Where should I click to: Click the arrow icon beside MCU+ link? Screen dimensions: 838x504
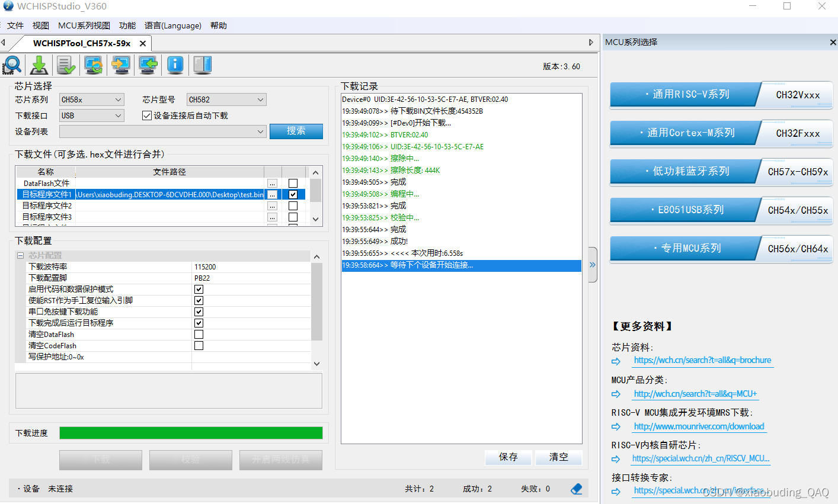616,394
